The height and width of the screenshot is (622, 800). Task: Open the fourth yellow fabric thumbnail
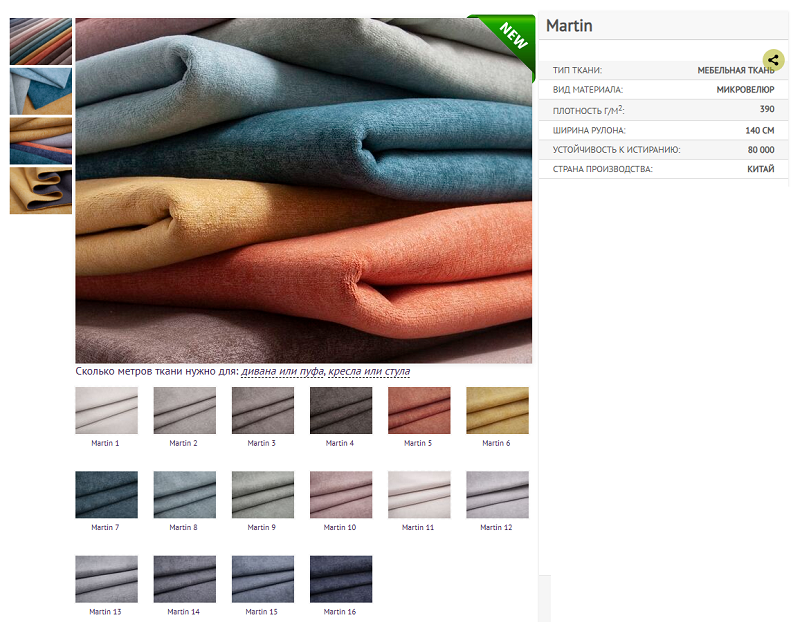coord(41,190)
